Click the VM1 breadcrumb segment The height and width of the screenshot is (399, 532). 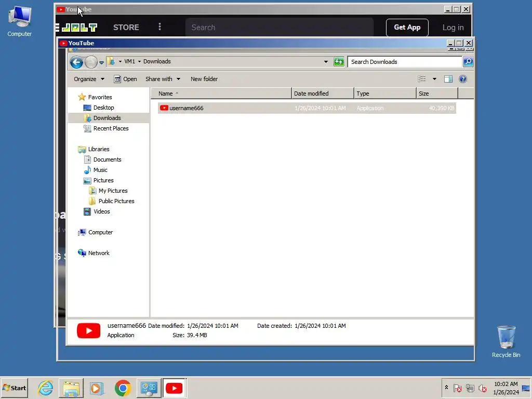[129, 61]
